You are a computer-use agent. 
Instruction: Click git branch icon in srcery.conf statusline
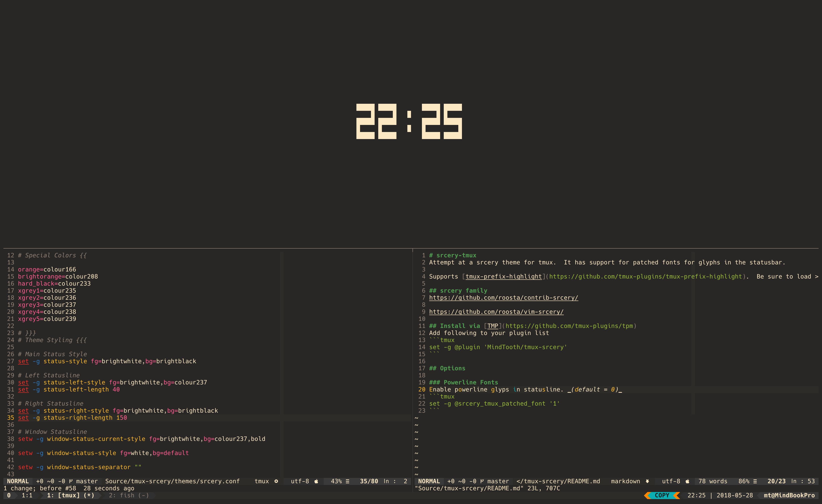pyautogui.click(x=71, y=481)
